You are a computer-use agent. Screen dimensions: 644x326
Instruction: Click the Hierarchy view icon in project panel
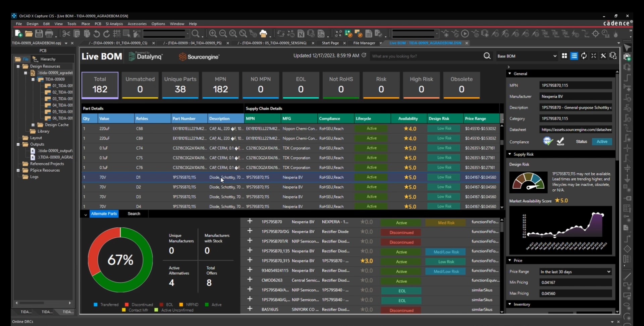tap(35, 59)
